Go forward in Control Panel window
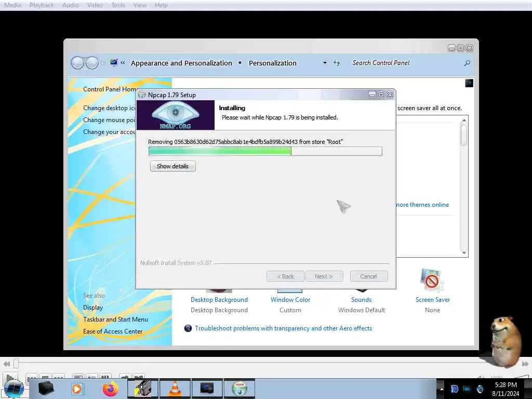This screenshot has width=532, height=399. (92, 63)
